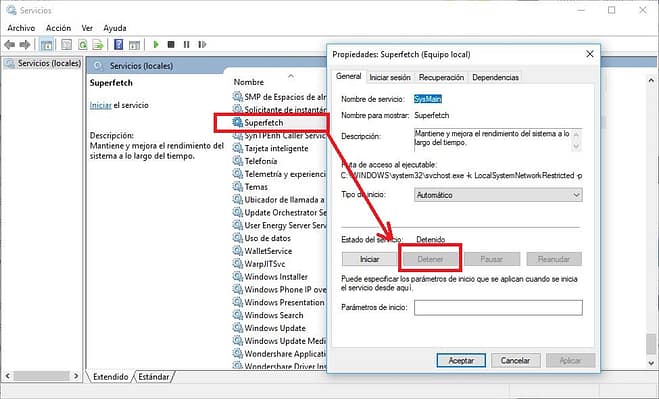Open the Acción menu

point(58,28)
